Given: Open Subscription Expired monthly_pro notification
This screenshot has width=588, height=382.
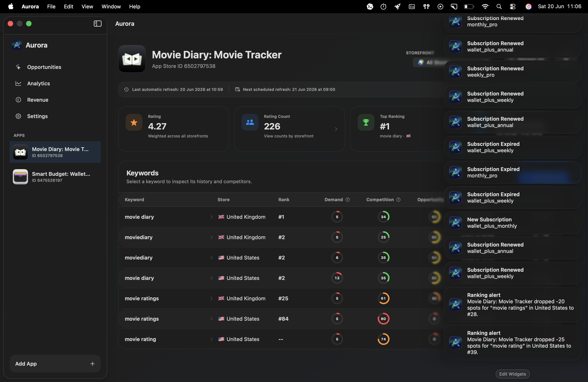Looking at the screenshot, I should 512,172.
